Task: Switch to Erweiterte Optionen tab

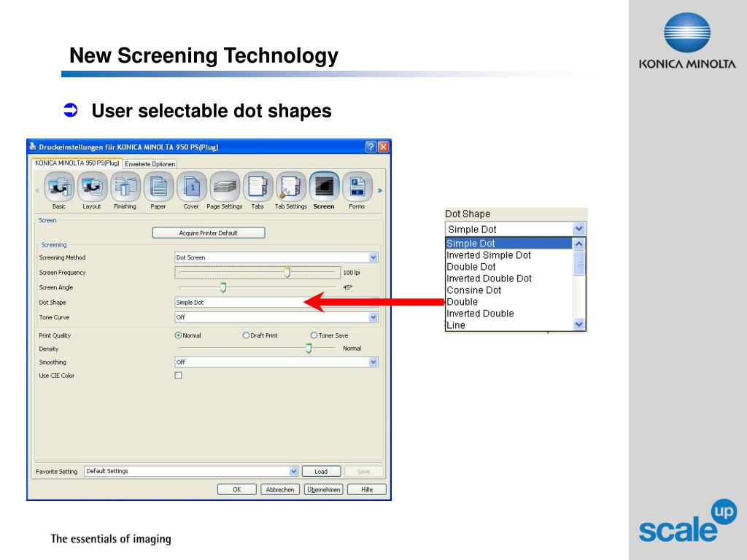Action: pos(150,164)
